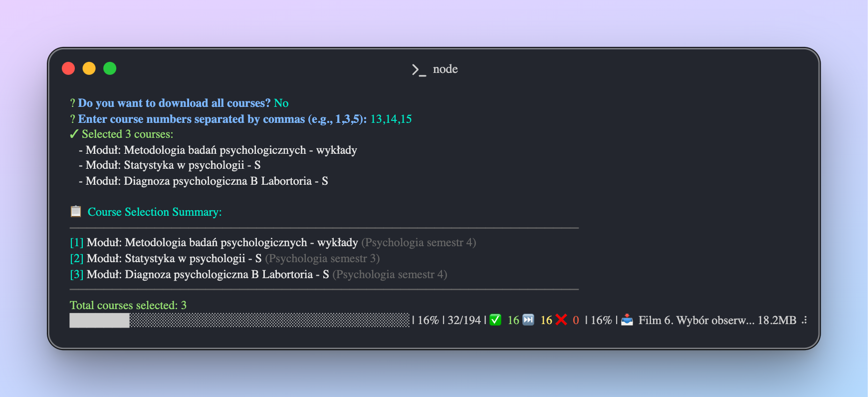Click the red X failed-count icon

coord(561,320)
